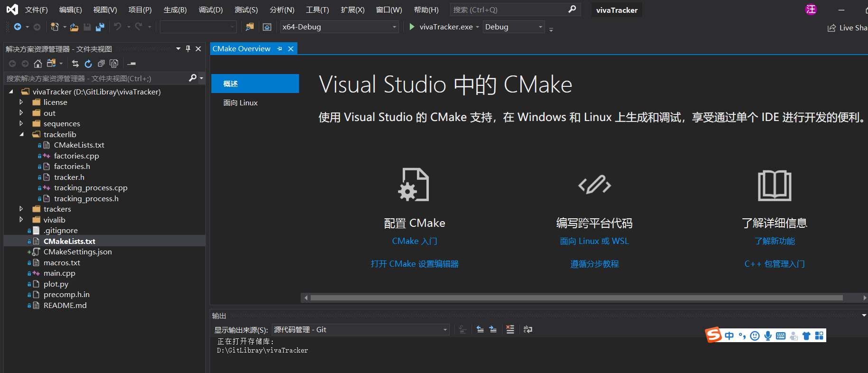The image size is (868, 373).
Task: Click the 遵循分步教程 link
Action: tap(594, 264)
